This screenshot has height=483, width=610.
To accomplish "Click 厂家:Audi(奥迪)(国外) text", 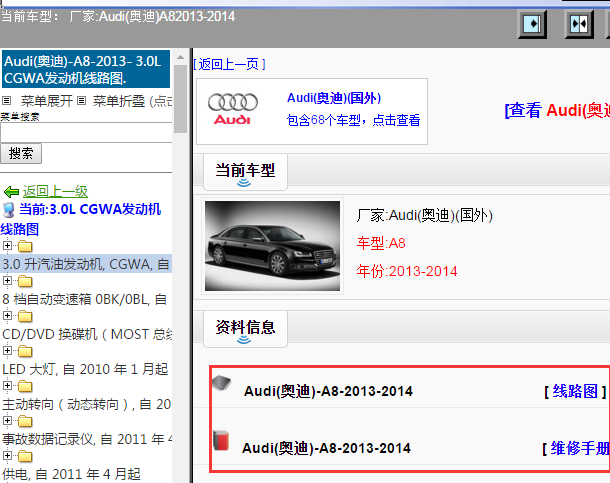I will (425, 215).
